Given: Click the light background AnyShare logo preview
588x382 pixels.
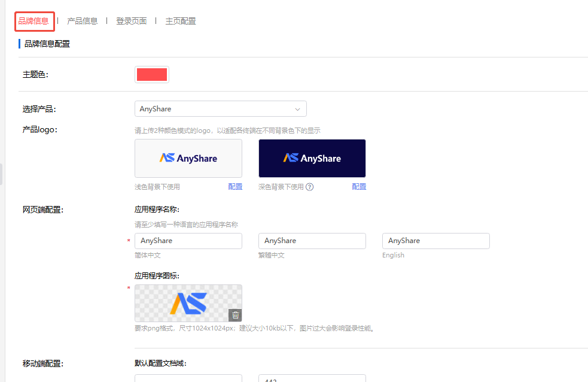Looking at the screenshot, I should coord(188,157).
